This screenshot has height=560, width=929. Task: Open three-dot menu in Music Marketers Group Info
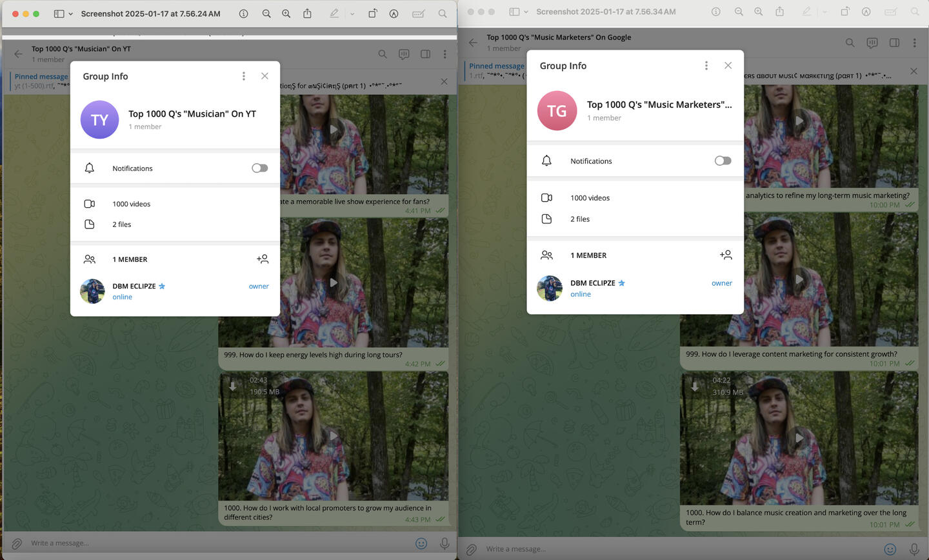(x=706, y=66)
